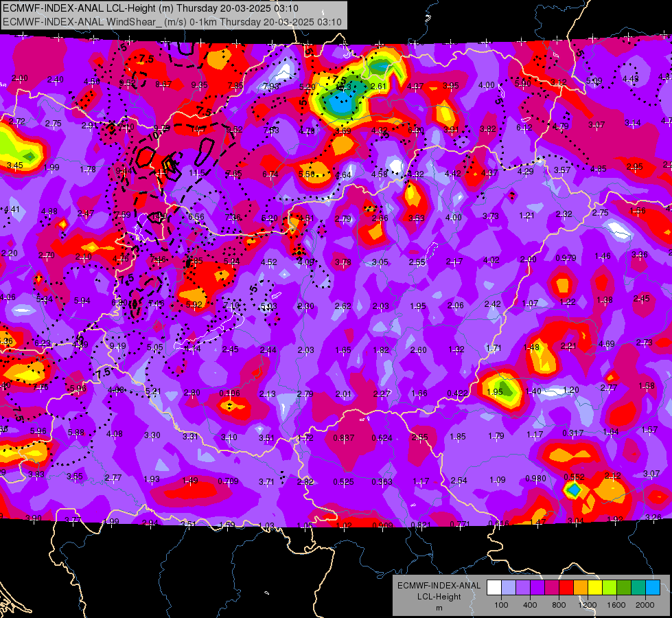The width and height of the screenshot is (672, 618).
Task: Click the grid value "3.07" near bottom right
Action: click(x=651, y=474)
